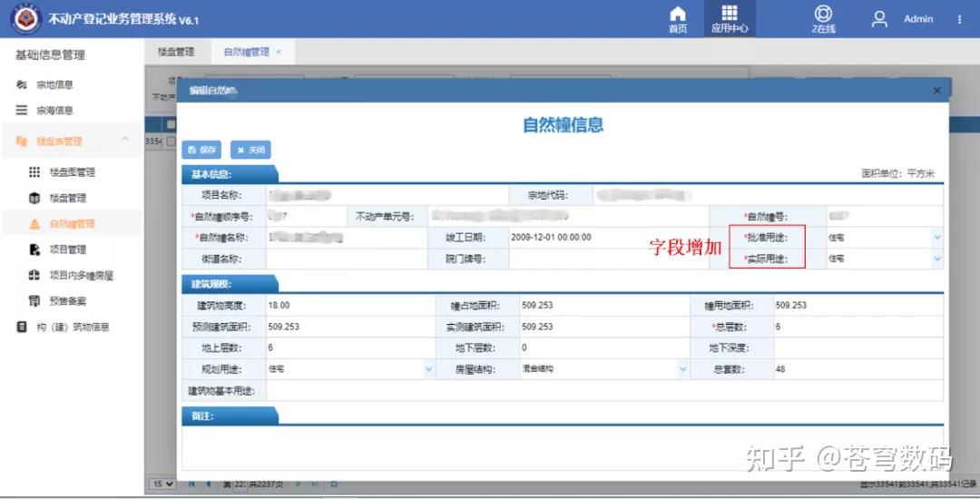Go to previous page in background pager
The width and height of the screenshot is (980, 499).
click(208, 484)
